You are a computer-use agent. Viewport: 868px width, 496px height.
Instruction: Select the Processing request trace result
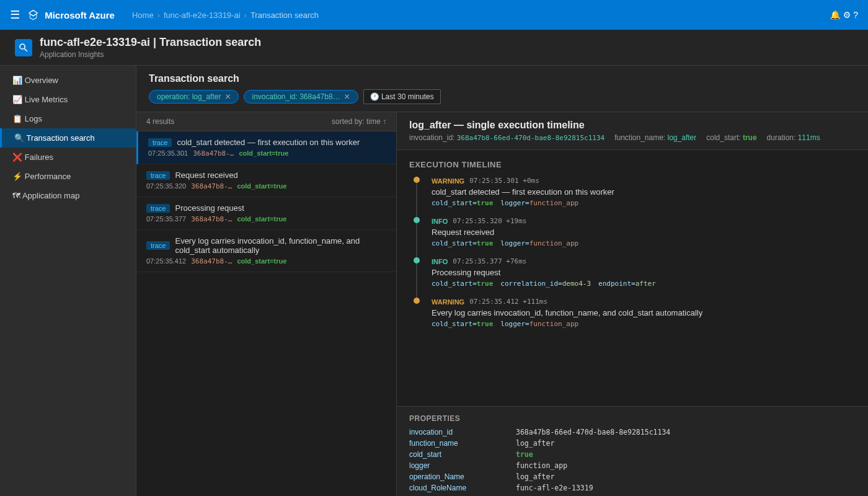pos(267,213)
